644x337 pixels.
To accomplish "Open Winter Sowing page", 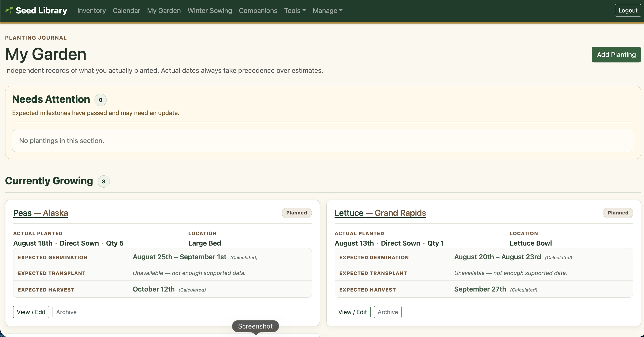I will [210, 11].
